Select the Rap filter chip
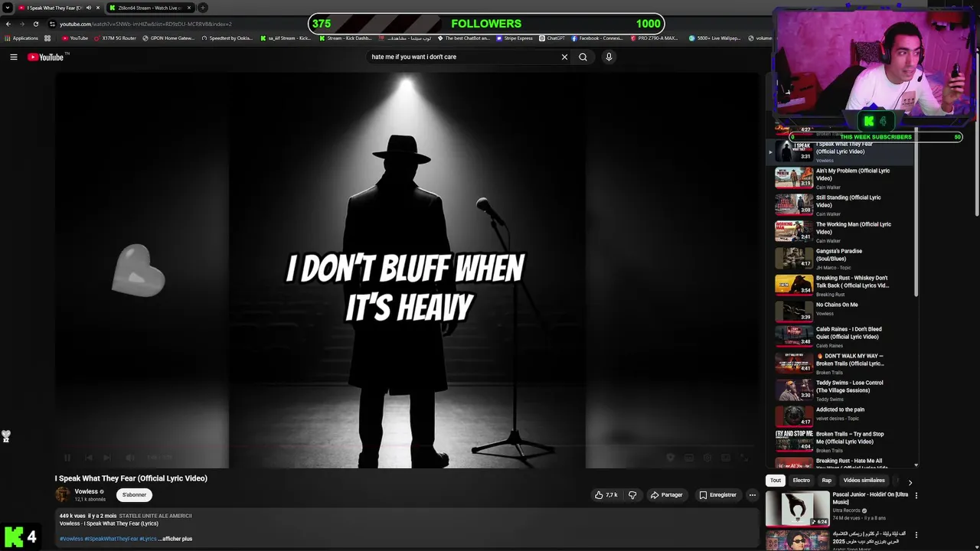 (x=827, y=481)
